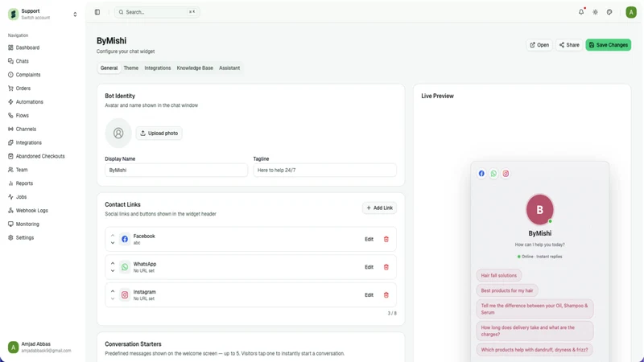Click Facebook icon in live preview

(x=481, y=174)
